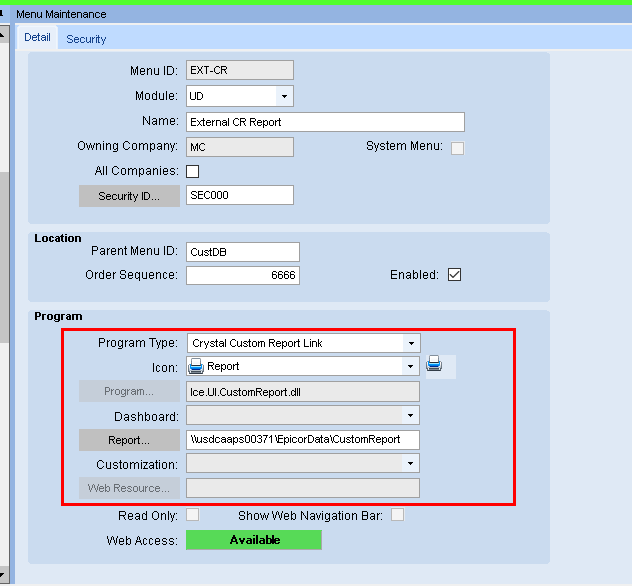Click the Name field External CR Report

pos(325,122)
